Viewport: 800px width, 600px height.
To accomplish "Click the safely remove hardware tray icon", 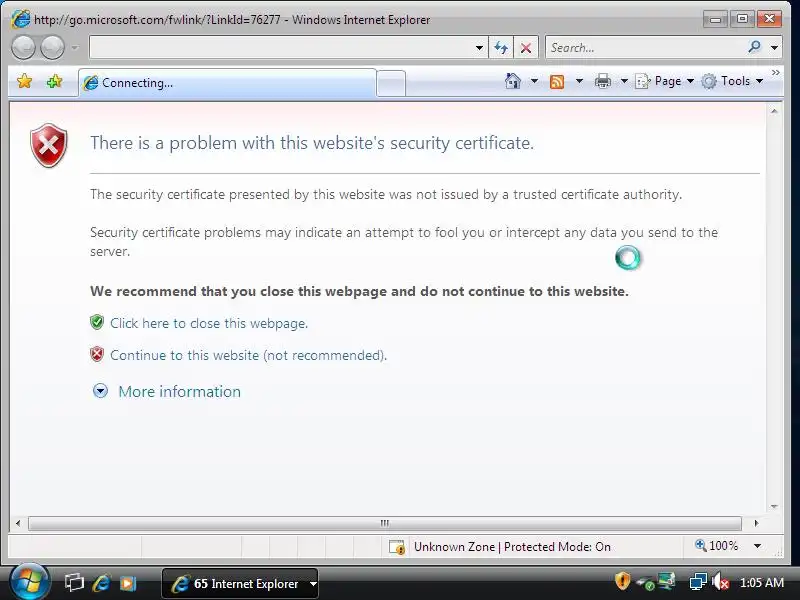I will point(646,582).
